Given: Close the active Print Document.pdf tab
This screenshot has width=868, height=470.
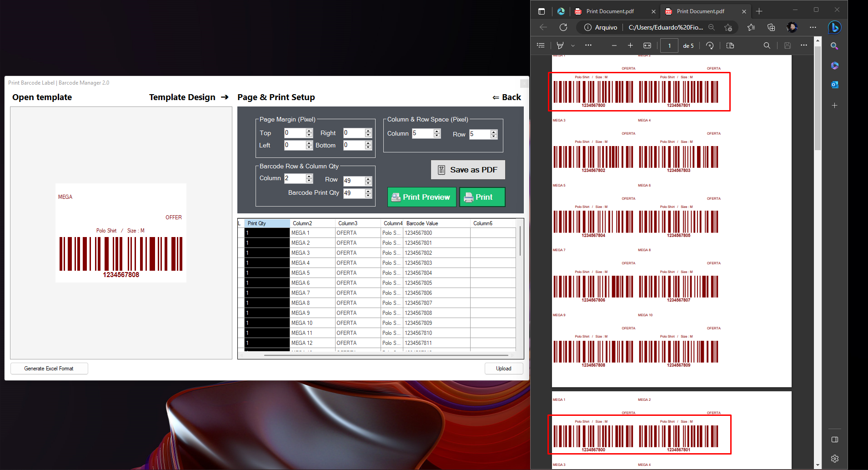Looking at the screenshot, I should 744,11.
